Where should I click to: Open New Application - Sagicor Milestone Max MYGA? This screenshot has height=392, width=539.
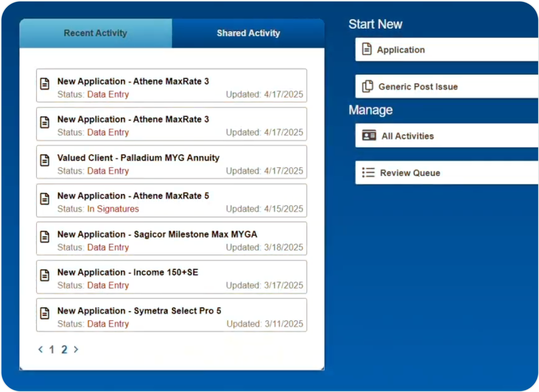coord(171,239)
